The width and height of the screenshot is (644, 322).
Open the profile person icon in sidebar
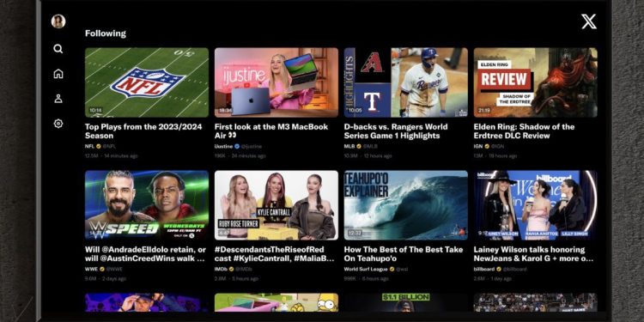click(x=58, y=99)
